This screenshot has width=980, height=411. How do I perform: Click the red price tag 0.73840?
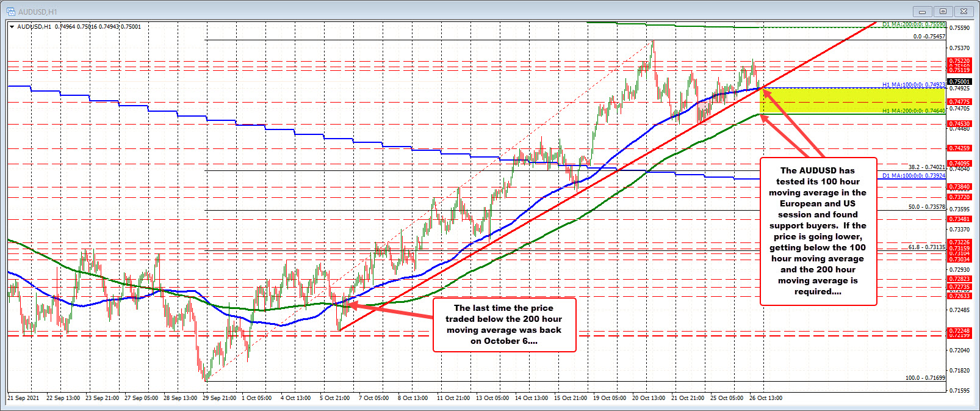(x=959, y=187)
